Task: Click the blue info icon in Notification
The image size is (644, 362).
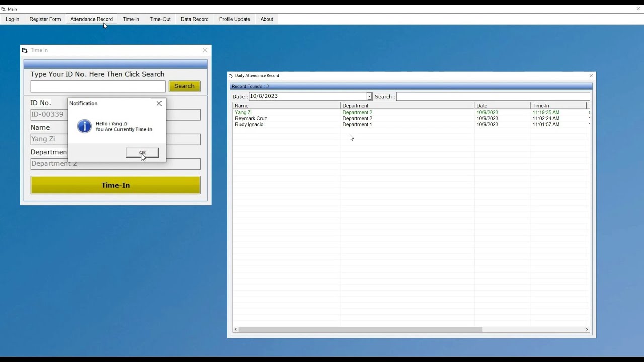Action: (x=85, y=126)
